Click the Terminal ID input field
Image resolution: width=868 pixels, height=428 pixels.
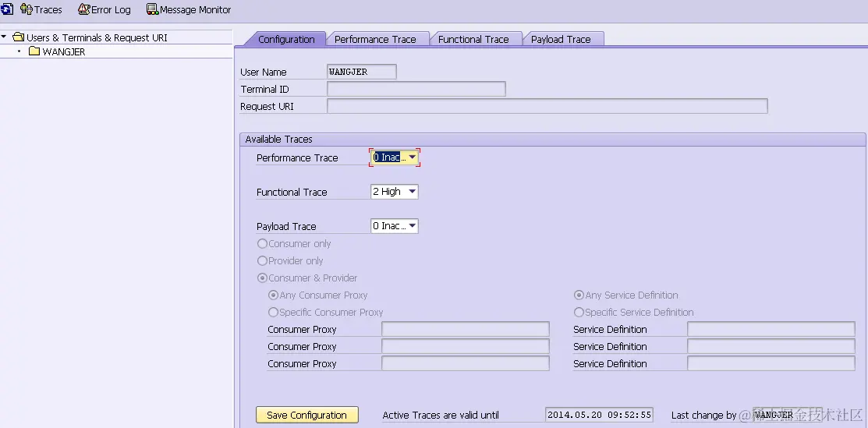point(416,89)
